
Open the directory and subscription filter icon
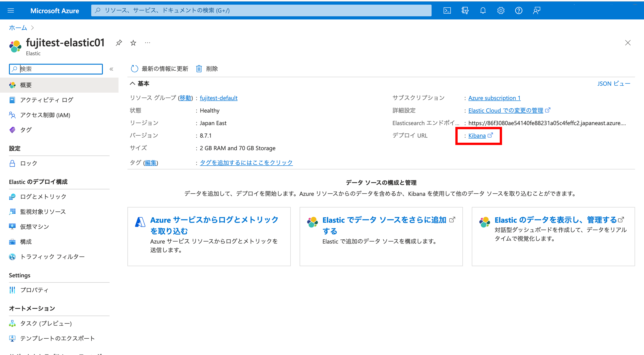pyautogui.click(x=465, y=11)
